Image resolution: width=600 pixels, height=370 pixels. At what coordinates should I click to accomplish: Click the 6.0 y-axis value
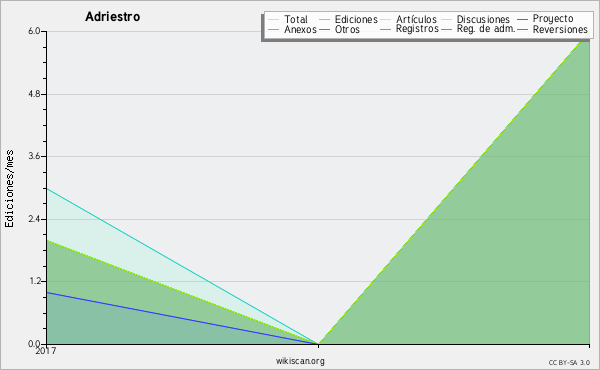[34, 31]
